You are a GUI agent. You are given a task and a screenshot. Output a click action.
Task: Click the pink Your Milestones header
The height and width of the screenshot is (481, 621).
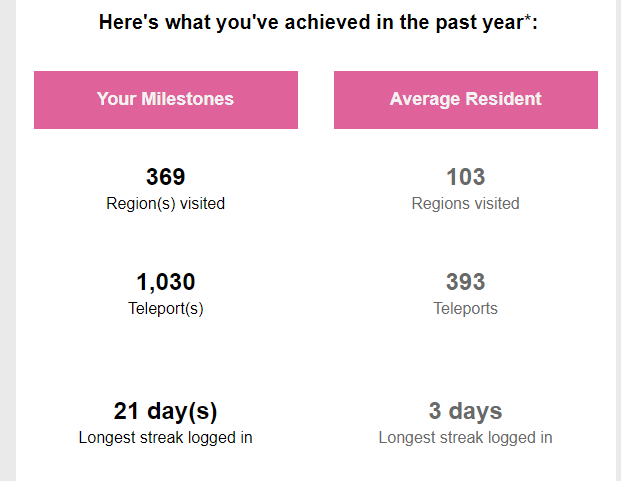[165, 99]
